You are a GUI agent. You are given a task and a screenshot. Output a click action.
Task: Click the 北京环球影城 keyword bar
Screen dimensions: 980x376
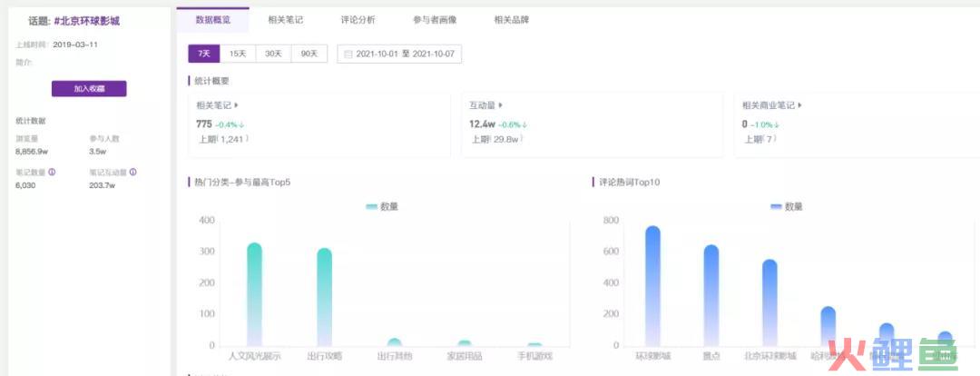(x=770, y=303)
